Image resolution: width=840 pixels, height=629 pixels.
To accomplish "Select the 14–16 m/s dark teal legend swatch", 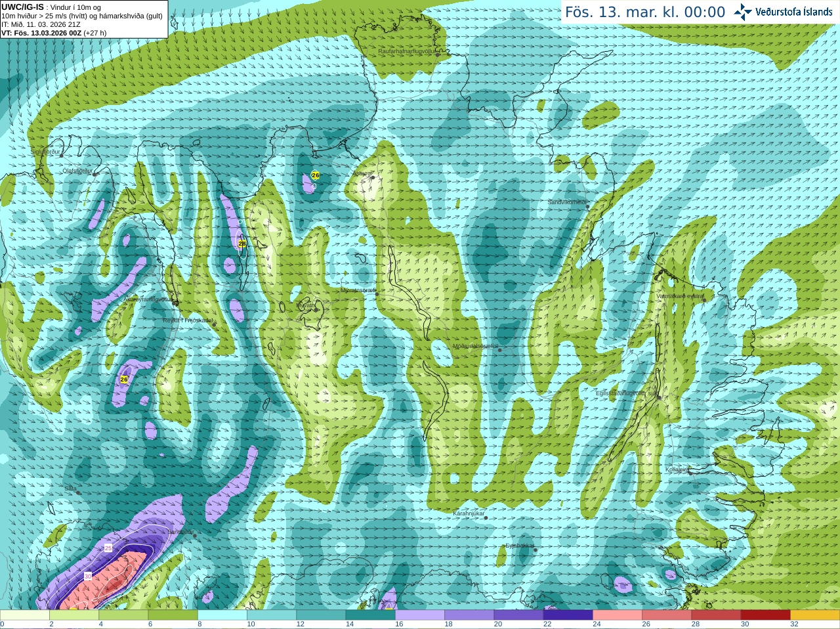I will tap(370, 615).
